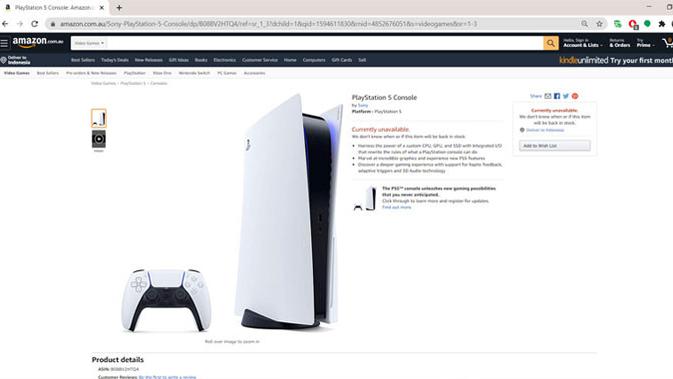Viewport: 673px width, 379px height.
Task: Open the Video Games search category dropdown
Action: (x=89, y=43)
